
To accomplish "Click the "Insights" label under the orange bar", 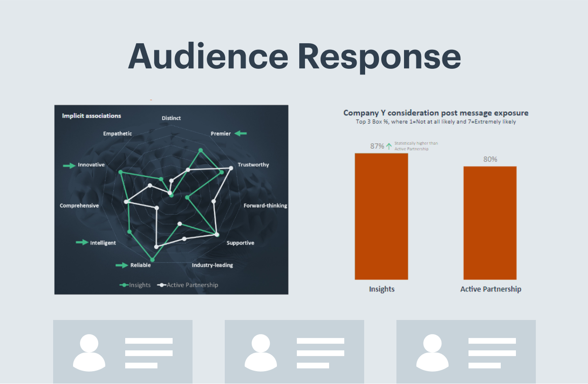I will click(382, 289).
